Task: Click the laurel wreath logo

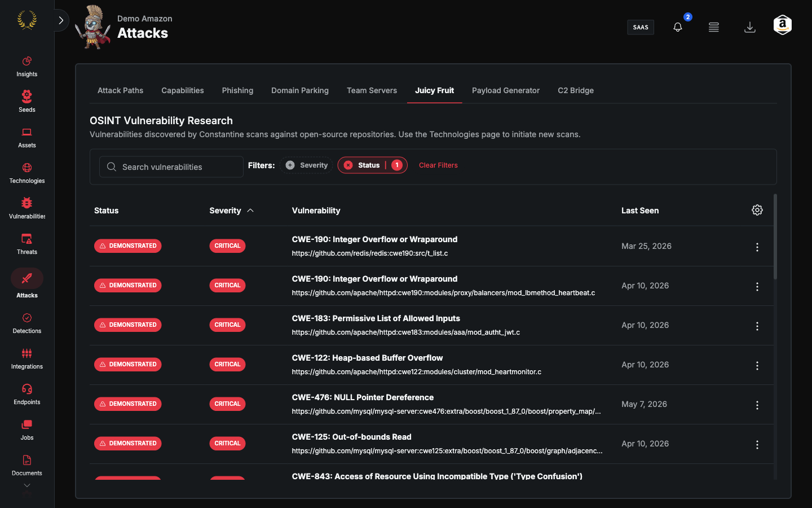Action: [x=27, y=20]
